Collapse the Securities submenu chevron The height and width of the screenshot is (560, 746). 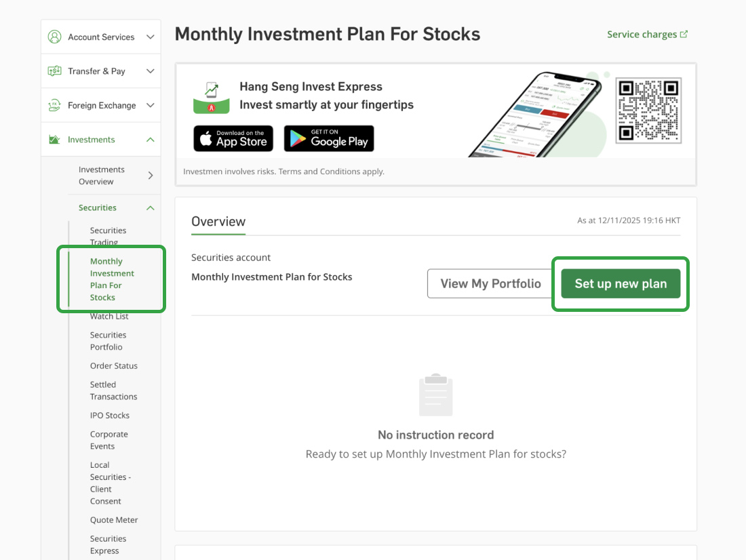coord(151,208)
